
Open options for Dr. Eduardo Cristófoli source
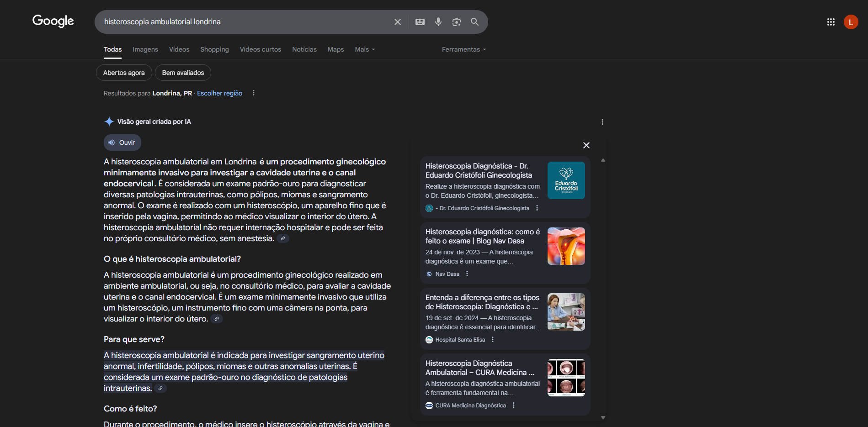pos(537,208)
